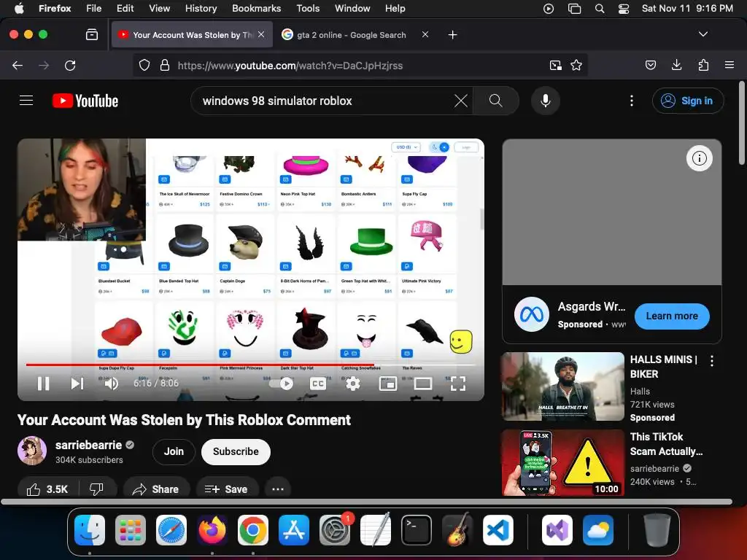Open more actions ellipsis below video
Image resolution: width=747 pixels, height=560 pixels.
[278, 489]
